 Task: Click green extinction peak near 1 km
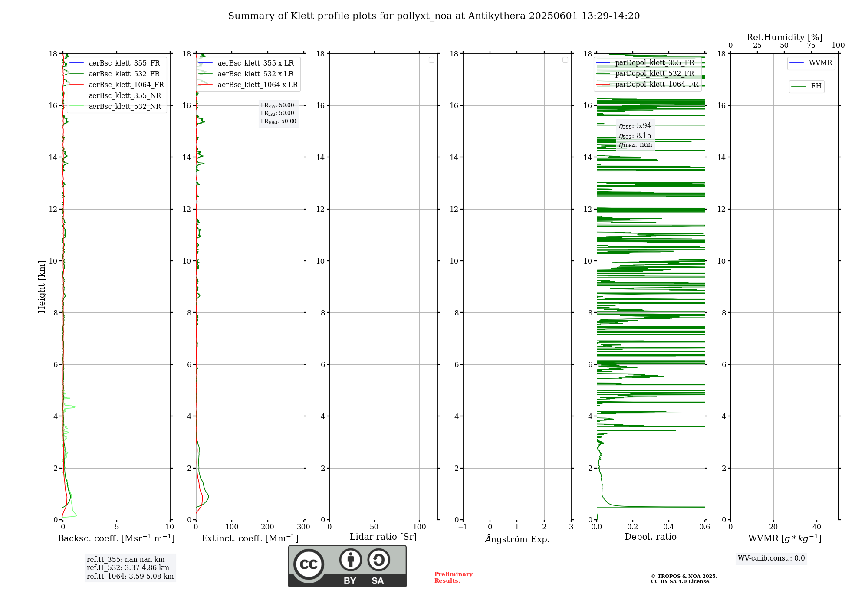pyautogui.click(x=207, y=496)
